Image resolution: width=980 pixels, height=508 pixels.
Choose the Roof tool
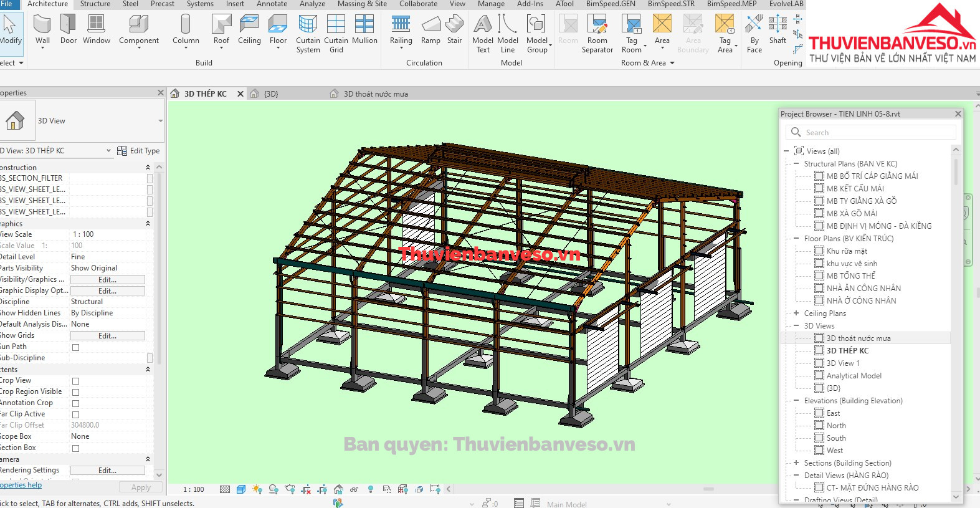(x=221, y=29)
